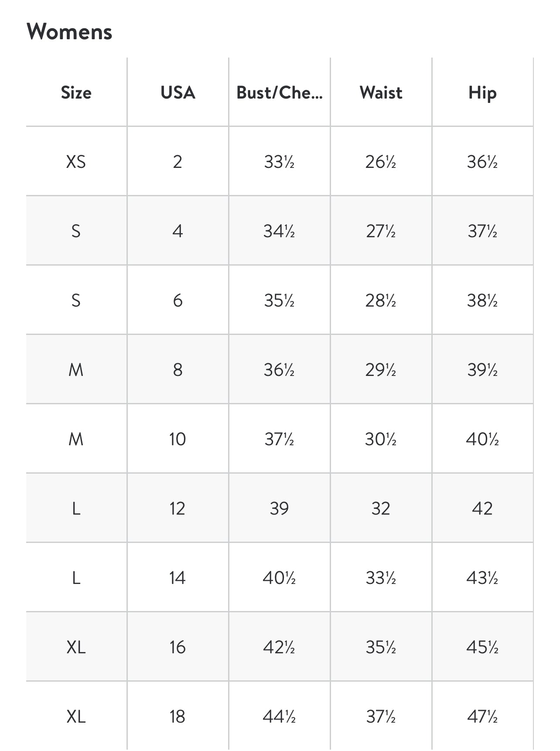Click the USA column header

point(178,92)
